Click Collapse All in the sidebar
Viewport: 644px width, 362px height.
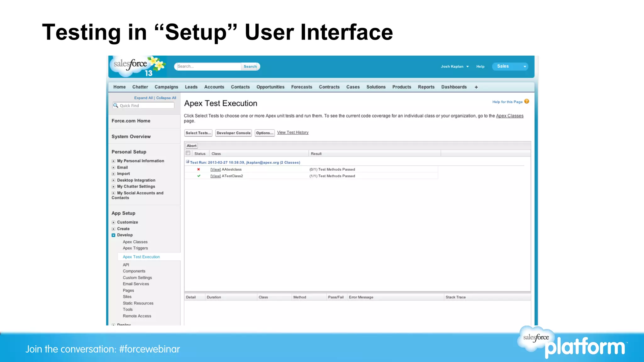point(166,98)
